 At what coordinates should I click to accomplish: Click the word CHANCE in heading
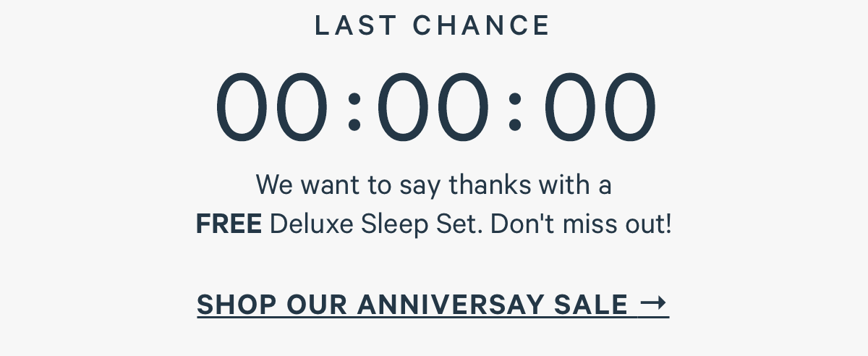[482, 26]
